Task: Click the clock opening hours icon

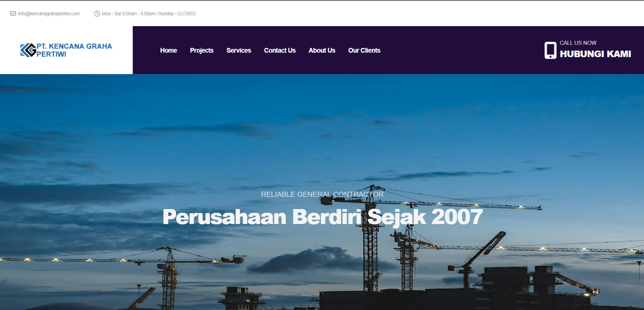Action: coord(97,14)
